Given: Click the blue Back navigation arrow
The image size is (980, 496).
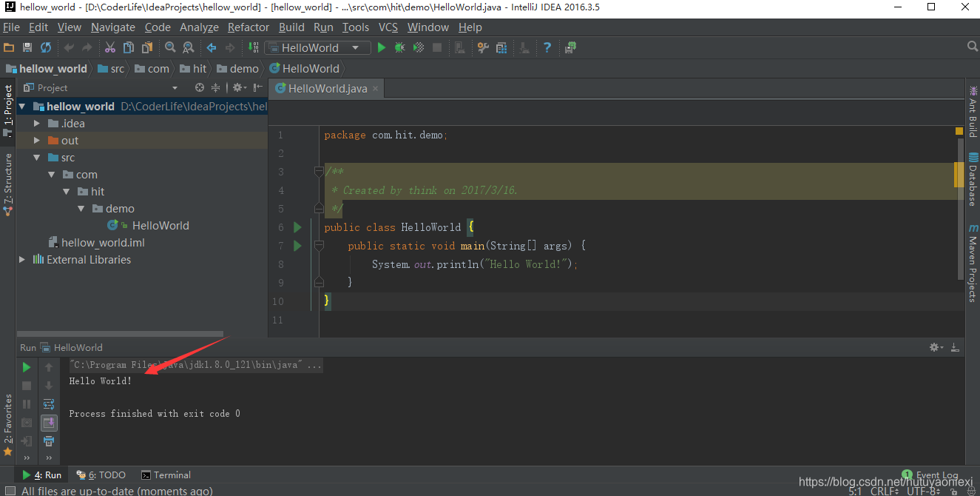Looking at the screenshot, I should point(212,47).
